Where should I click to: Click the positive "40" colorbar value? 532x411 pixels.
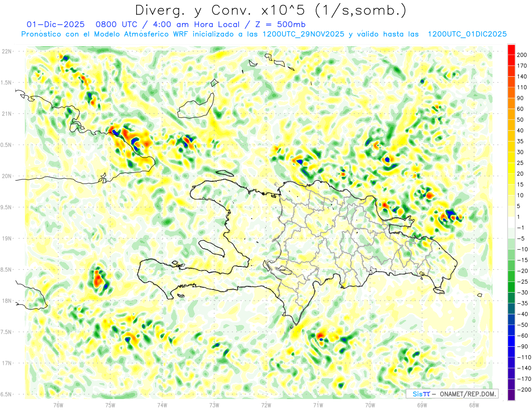pyautogui.click(x=520, y=131)
